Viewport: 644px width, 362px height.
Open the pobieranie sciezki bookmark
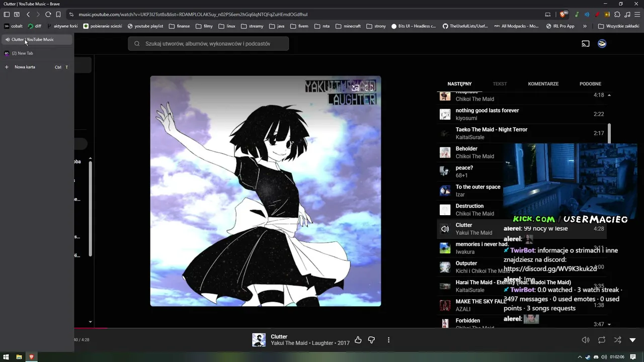(103, 26)
